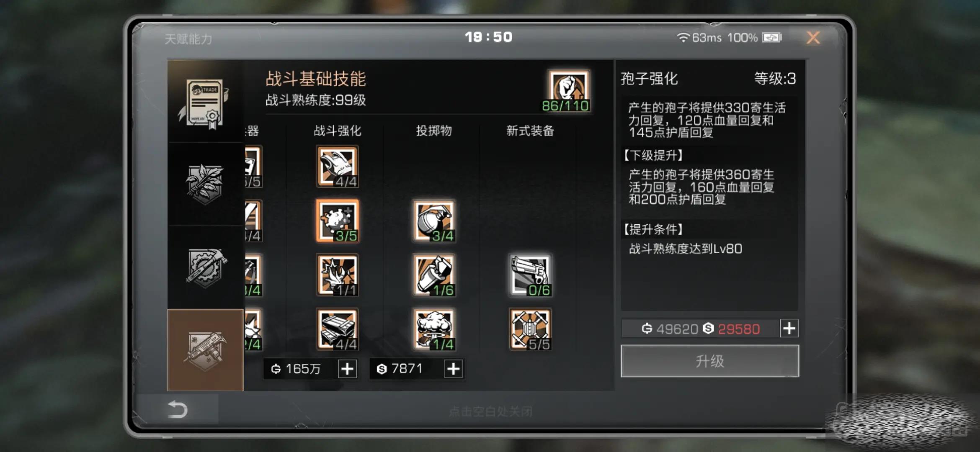Close the talent panel with X

[813, 38]
